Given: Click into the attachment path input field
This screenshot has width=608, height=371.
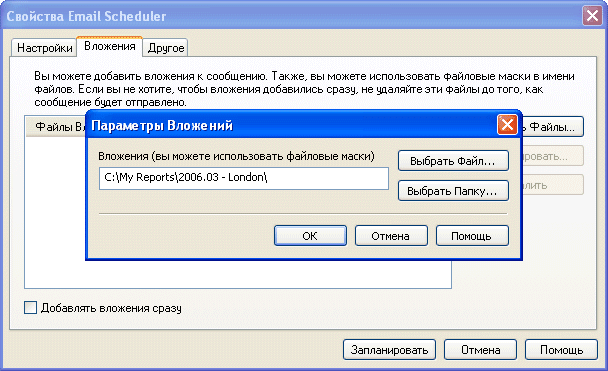Looking at the screenshot, I should [x=244, y=178].
